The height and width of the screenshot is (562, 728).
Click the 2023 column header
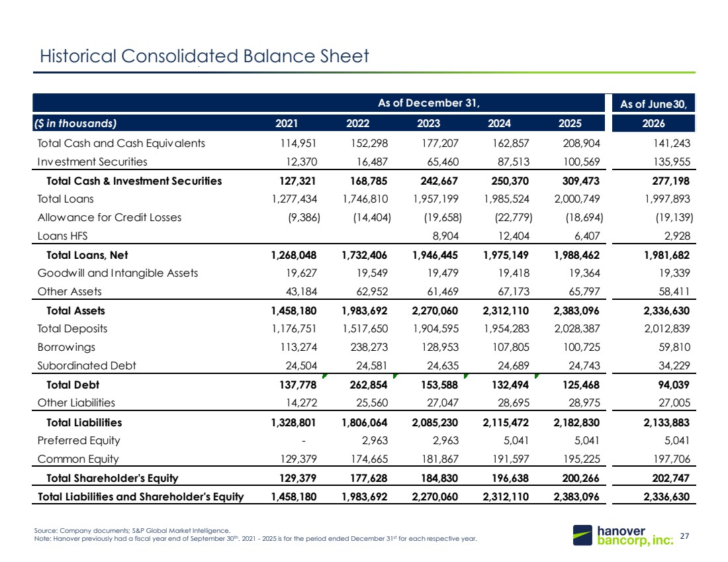429,124
